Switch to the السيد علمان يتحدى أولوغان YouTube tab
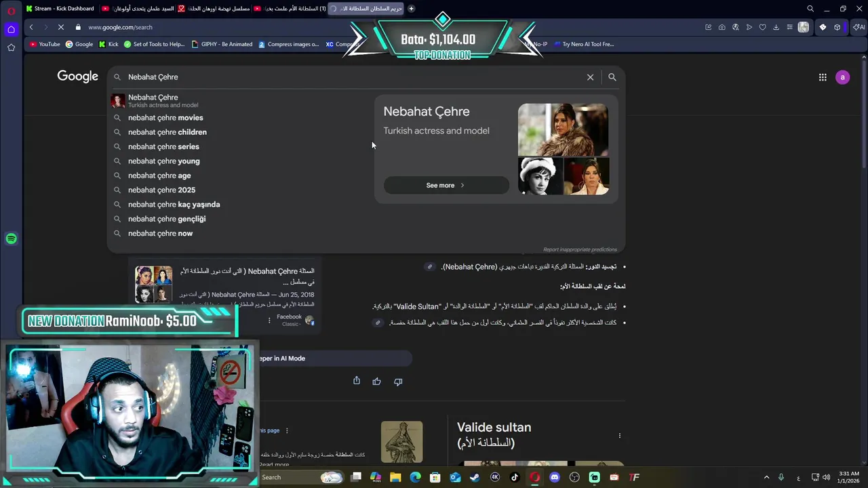The height and width of the screenshot is (488, 868). pyautogui.click(x=138, y=9)
